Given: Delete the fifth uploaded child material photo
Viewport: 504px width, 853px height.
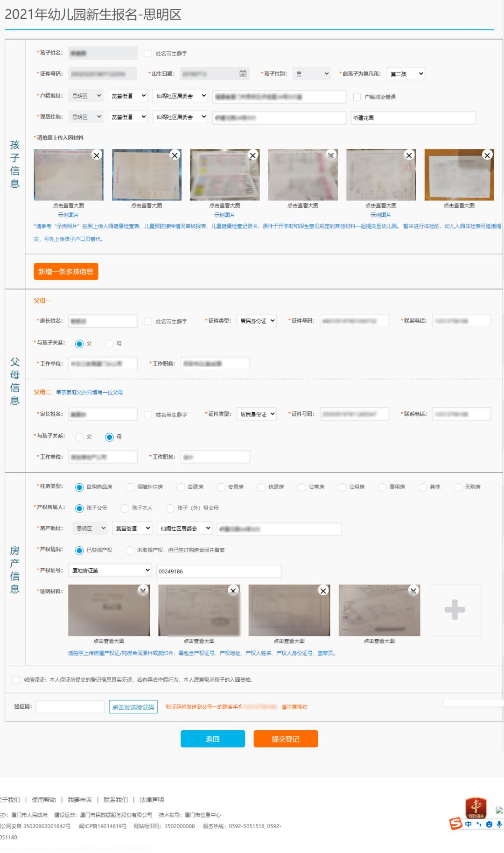Looking at the screenshot, I should [x=409, y=155].
